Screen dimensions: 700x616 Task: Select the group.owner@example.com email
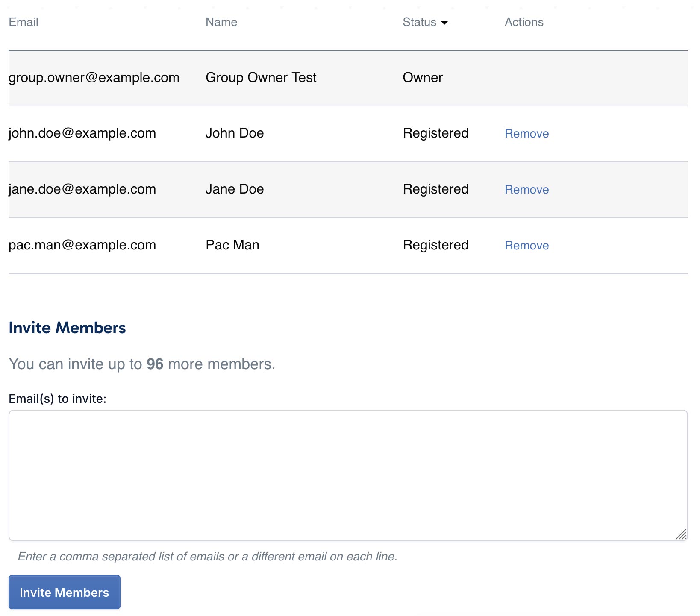[94, 78]
